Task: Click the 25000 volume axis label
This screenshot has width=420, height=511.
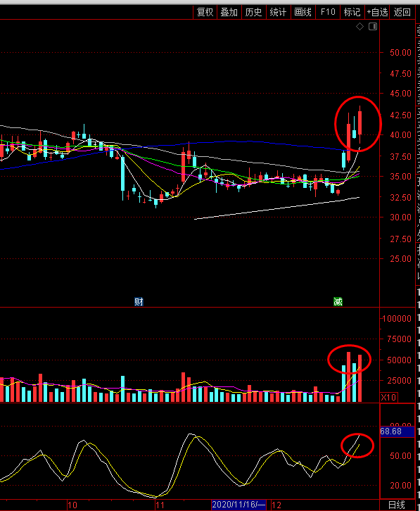Action: 399,380
